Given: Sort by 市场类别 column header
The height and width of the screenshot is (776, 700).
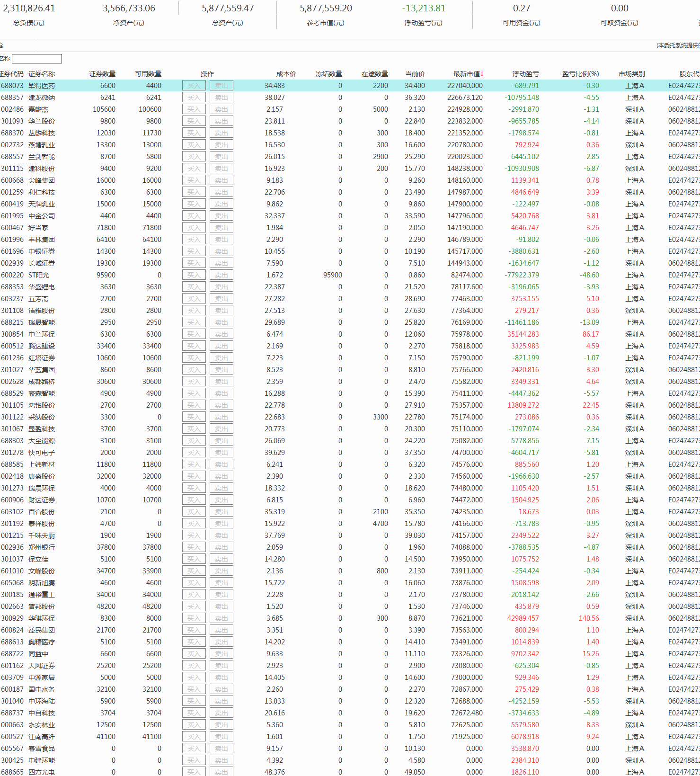Looking at the screenshot, I should [632, 74].
